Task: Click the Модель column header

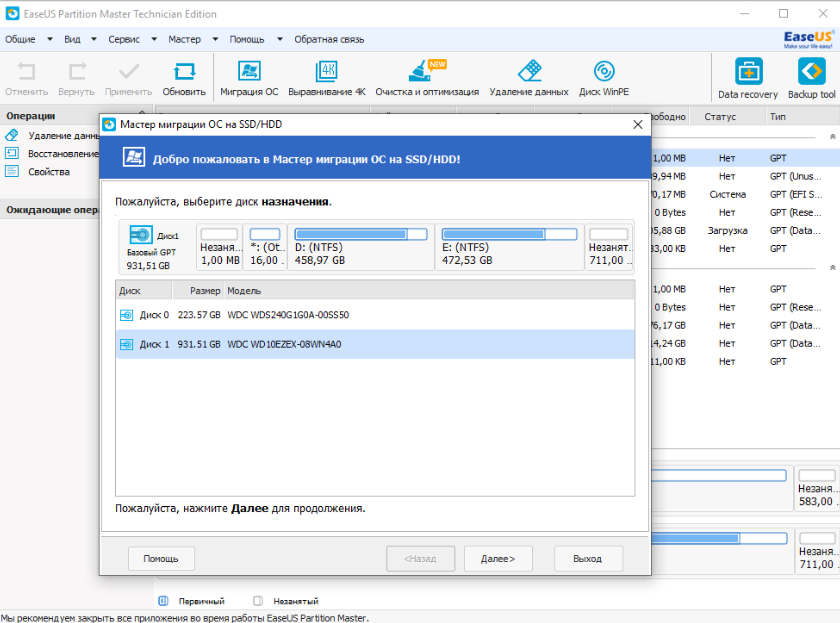Action: click(x=429, y=290)
